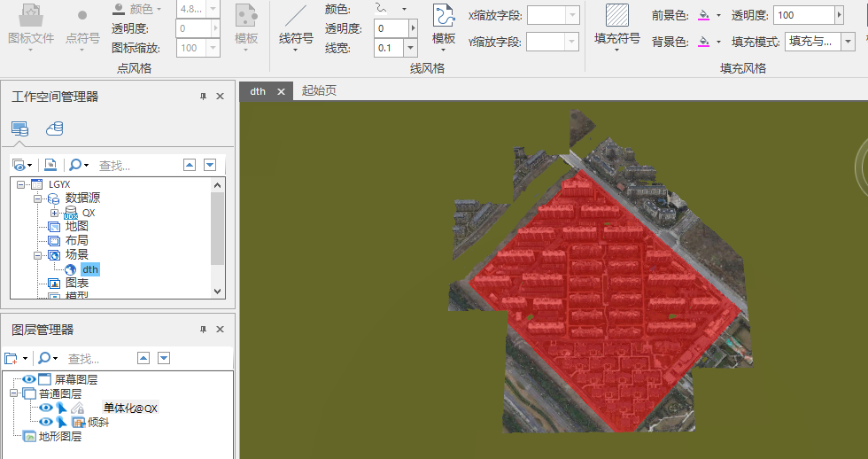Click workspace tree scrollbar up arrow
This screenshot has width=868, height=459.
(x=217, y=185)
